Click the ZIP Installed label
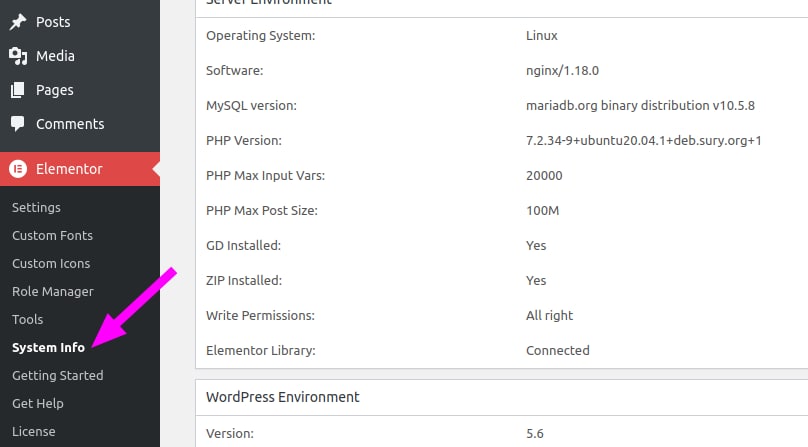Image resolution: width=808 pixels, height=447 pixels. [x=244, y=280]
